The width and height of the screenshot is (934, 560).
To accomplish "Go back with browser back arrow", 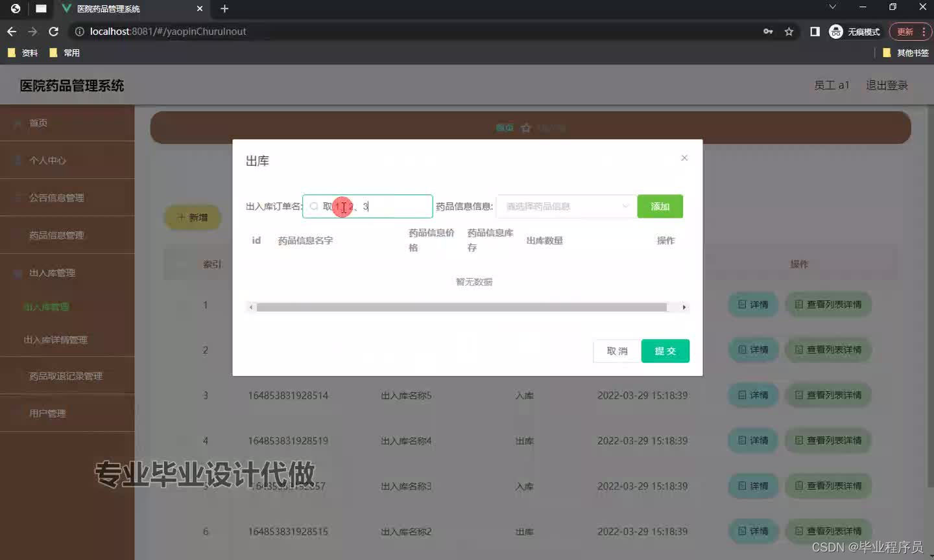I will 12,31.
